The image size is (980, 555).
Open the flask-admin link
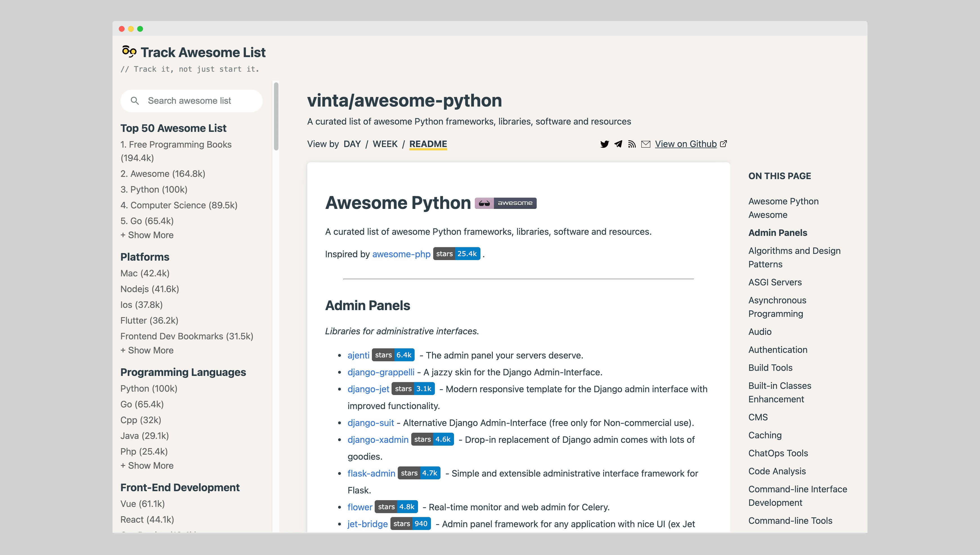pyautogui.click(x=371, y=473)
